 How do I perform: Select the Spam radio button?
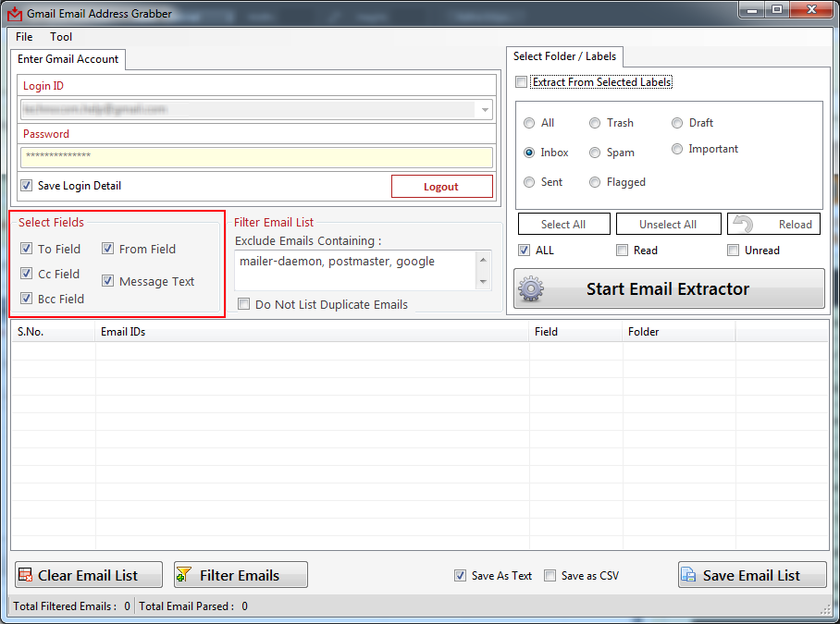point(595,153)
